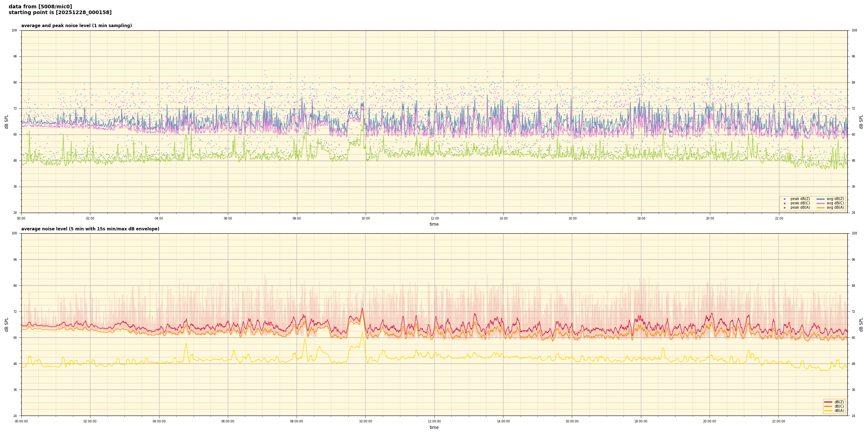Click the 'time' label under bottom chart
The image size is (868, 434).
tap(434, 427)
